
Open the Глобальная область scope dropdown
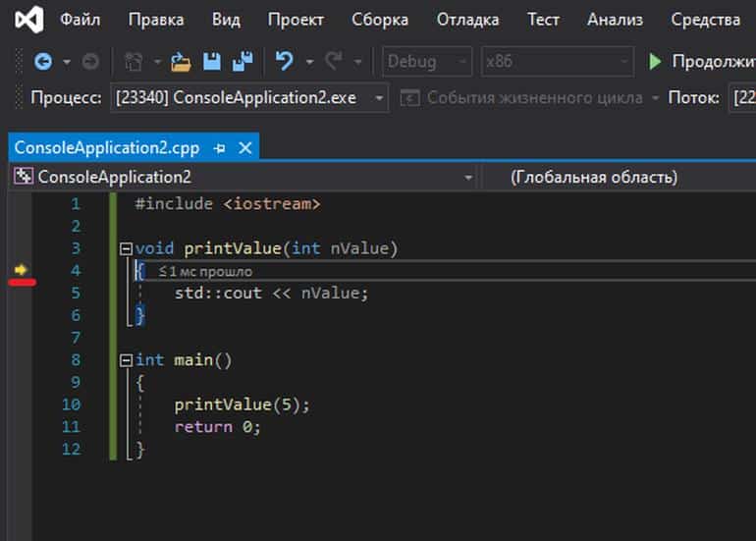click(620, 177)
